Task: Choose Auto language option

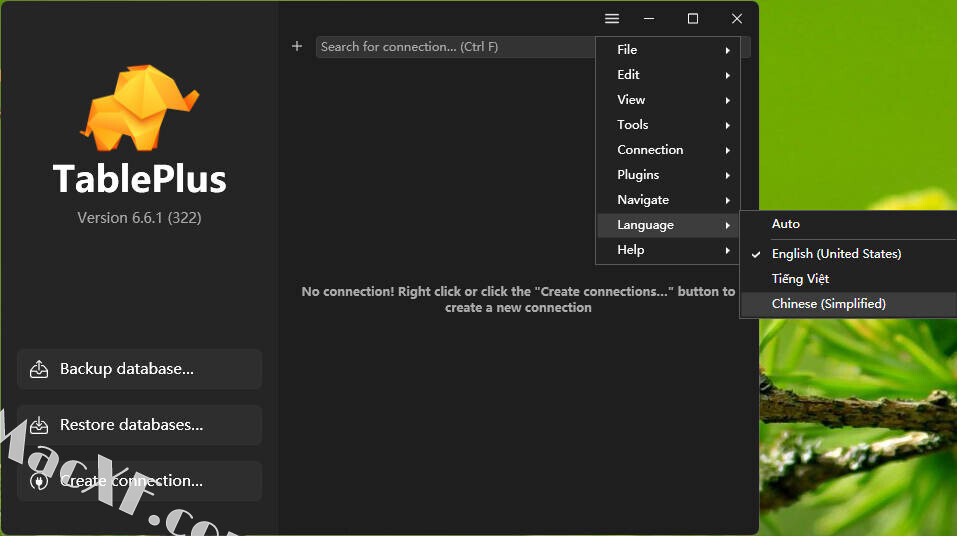Action: 849,224
